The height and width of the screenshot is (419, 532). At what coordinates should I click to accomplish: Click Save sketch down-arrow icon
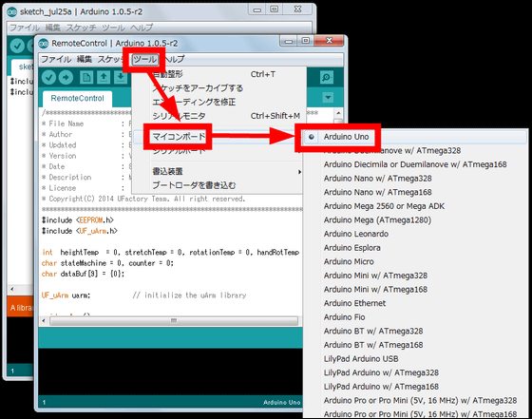click(x=121, y=77)
